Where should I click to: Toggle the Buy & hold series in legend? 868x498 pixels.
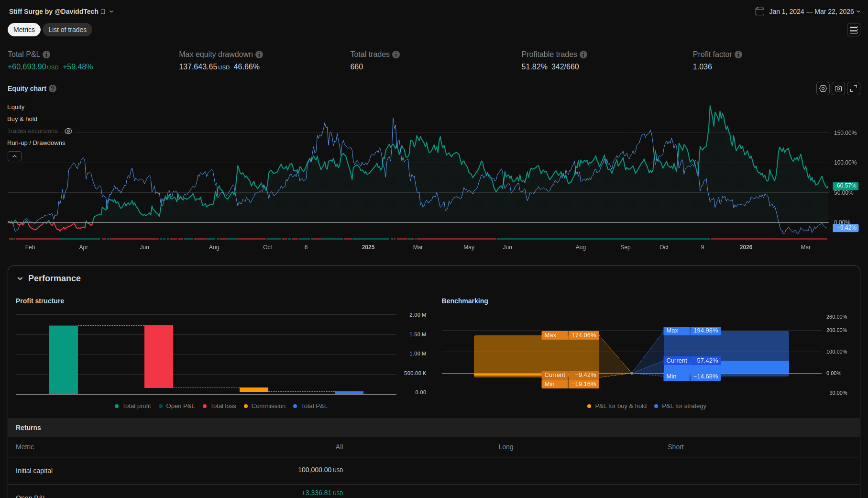coord(22,119)
